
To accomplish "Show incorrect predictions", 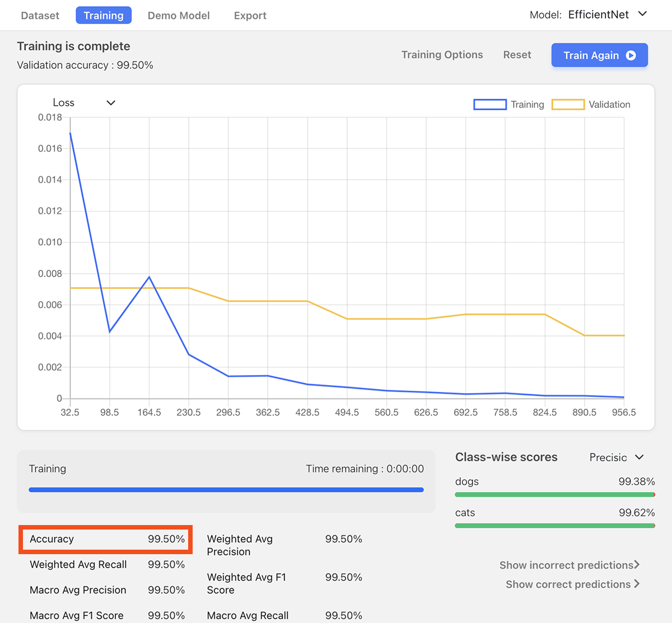I will pos(570,565).
